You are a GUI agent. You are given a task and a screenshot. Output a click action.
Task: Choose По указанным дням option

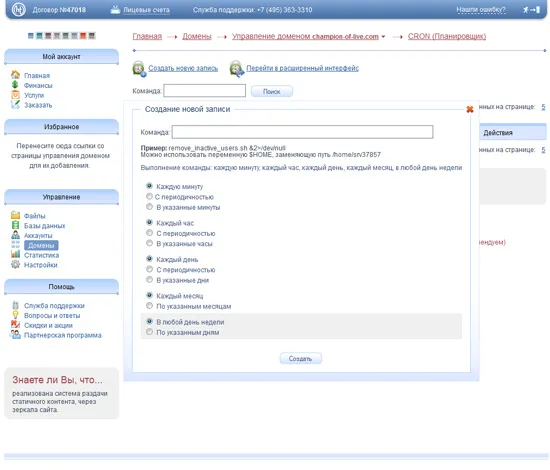click(149, 332)
